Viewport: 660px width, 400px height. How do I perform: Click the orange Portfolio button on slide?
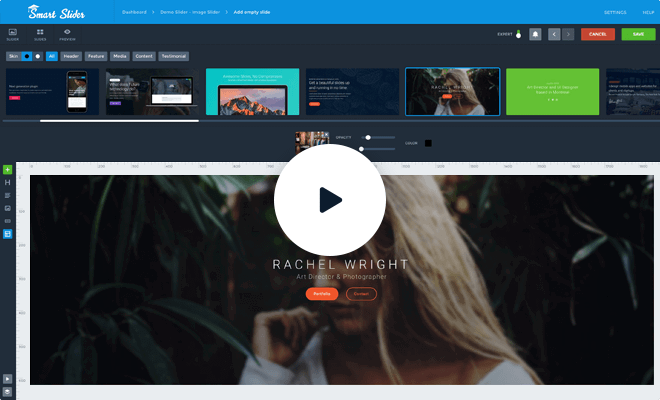coord(322,294)
